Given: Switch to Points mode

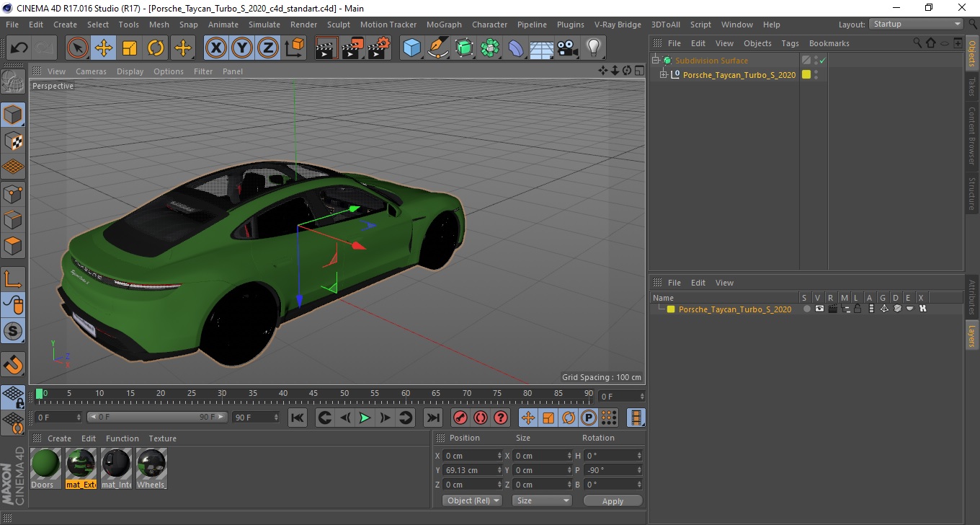Looking at the screenshot, I should click(13, 193).
